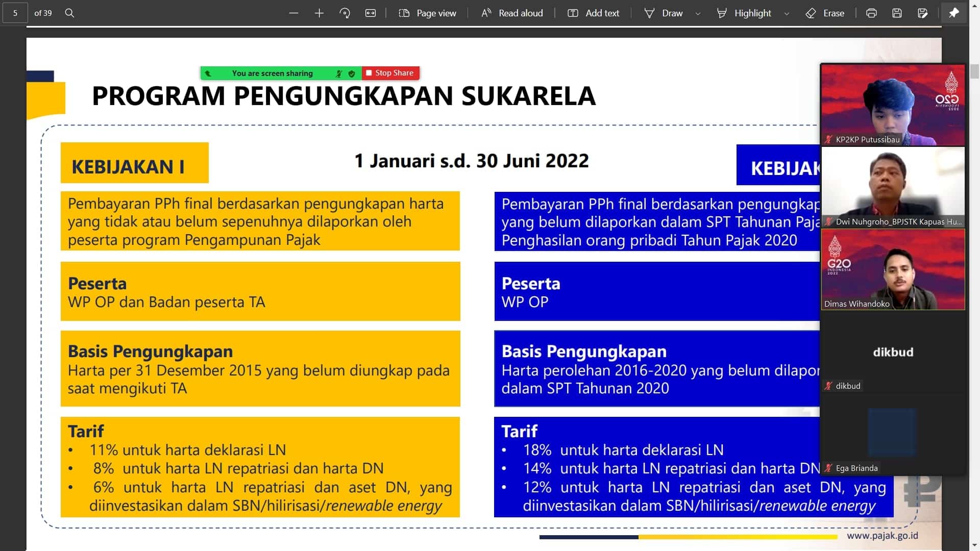Click the fit to width icon
This screenshot has height=551, width=980.
tap(371, 13)
